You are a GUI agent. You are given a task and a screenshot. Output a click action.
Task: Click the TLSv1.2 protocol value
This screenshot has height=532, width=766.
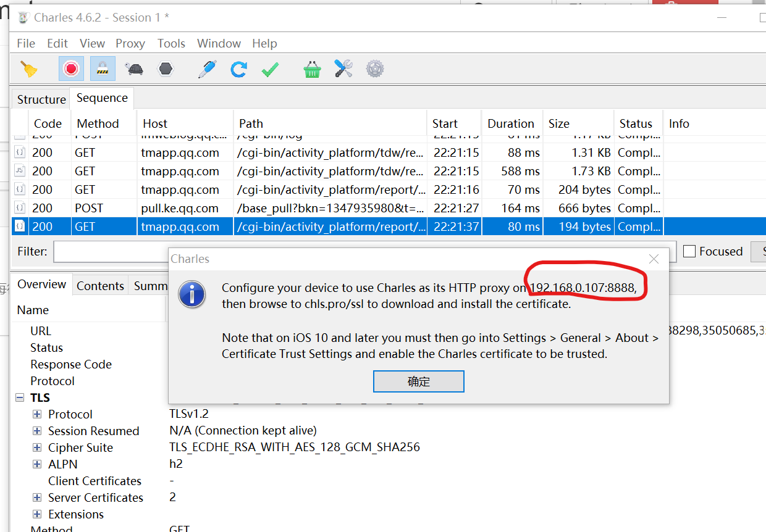point(189,414)
